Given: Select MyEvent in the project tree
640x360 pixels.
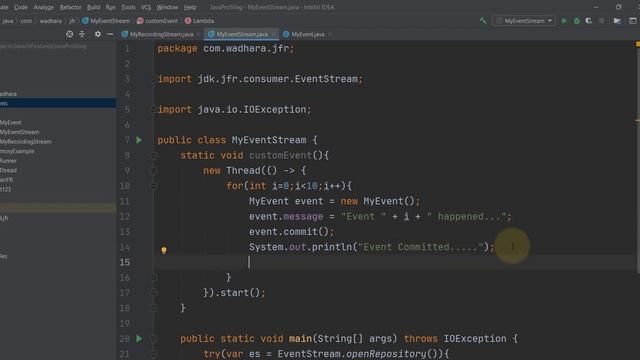Looking at the screenshot, I should 11,122.
